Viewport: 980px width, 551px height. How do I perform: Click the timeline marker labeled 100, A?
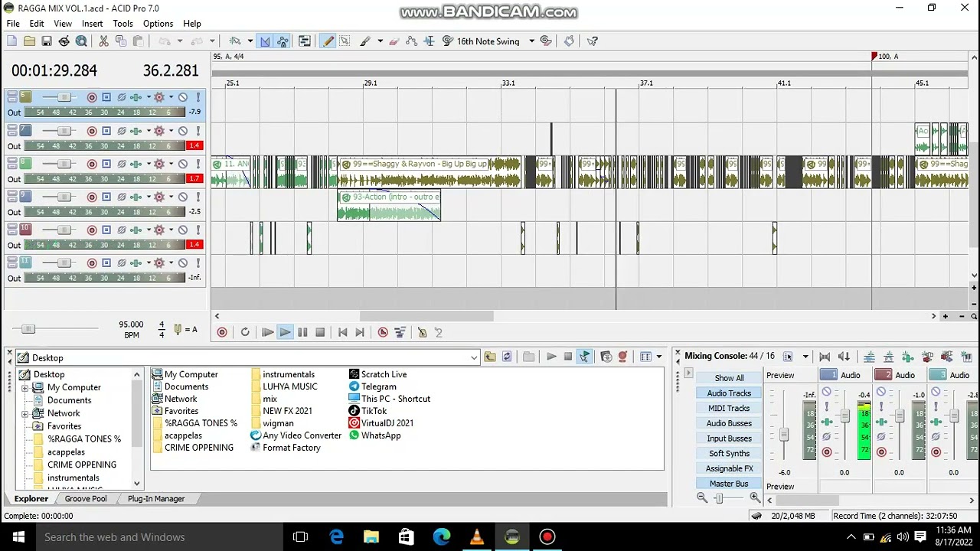coord(884,57)
